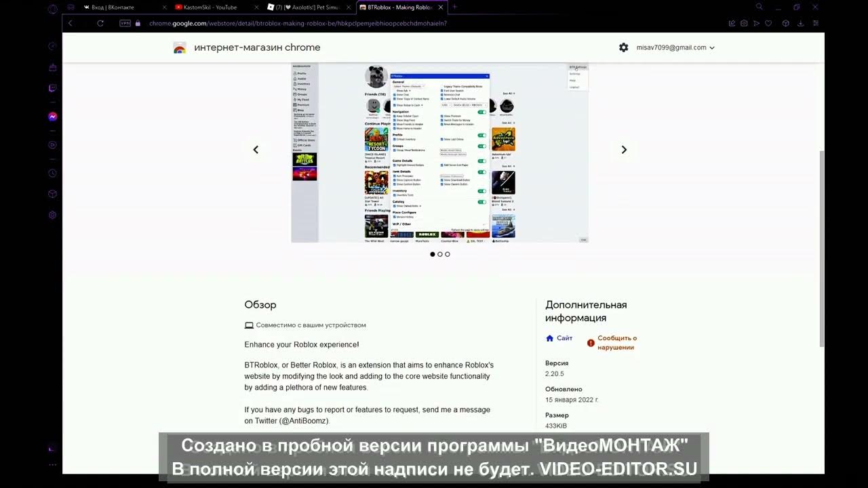Open the extensions cube in the toolbar
This screenshot has height=488, width=868.
click(785, 23)
